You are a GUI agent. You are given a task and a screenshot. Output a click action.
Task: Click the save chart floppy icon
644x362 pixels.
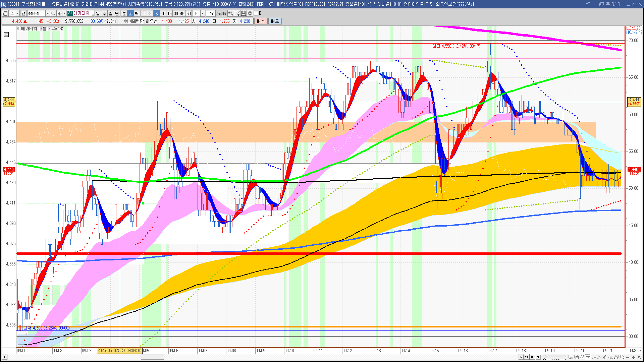244,13
